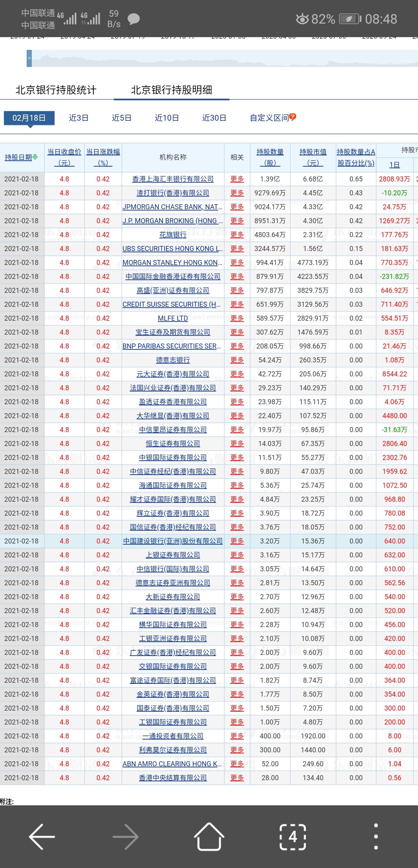Click 更多 in the 德意志银行 row
This screenshot has width=418, height=868.
click(x=237, y=360)
